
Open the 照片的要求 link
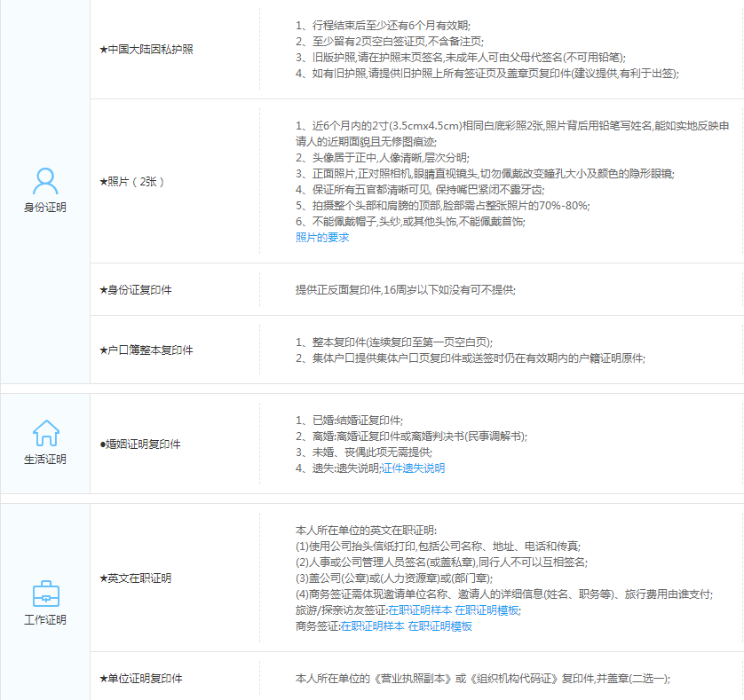(x=322, y=238)
